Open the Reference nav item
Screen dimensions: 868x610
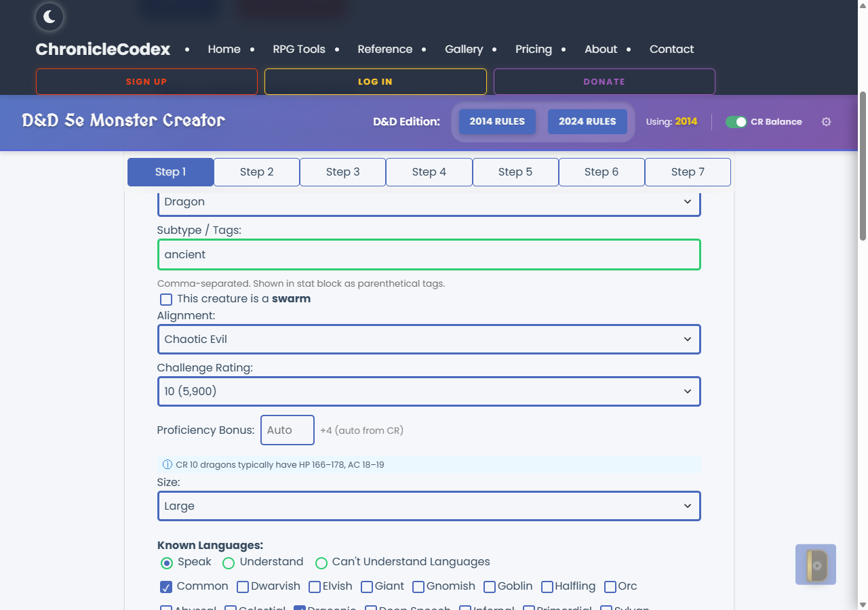(385, 49)
